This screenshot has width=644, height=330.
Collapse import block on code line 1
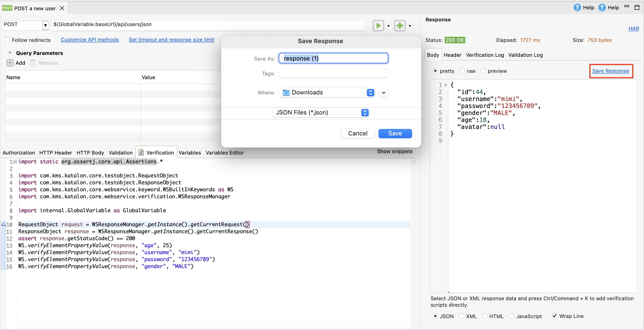(15, 162)
